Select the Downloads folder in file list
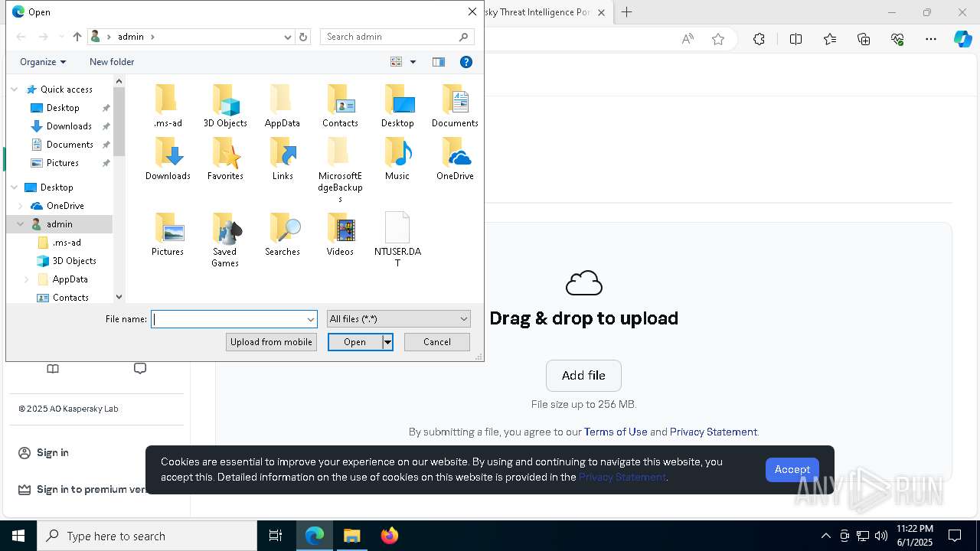Viewport: 980px width, 551px height. click(x=168, y=158)
